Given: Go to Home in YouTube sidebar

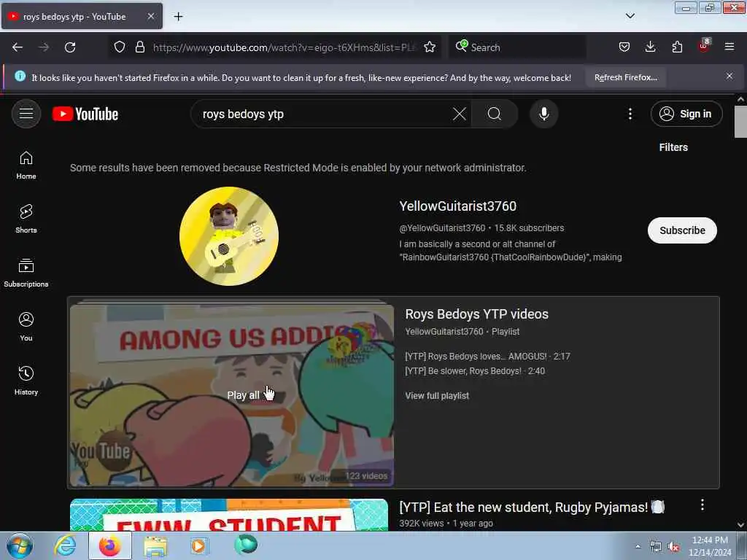Looking at the screenshot, I should [x=26, y=166].
